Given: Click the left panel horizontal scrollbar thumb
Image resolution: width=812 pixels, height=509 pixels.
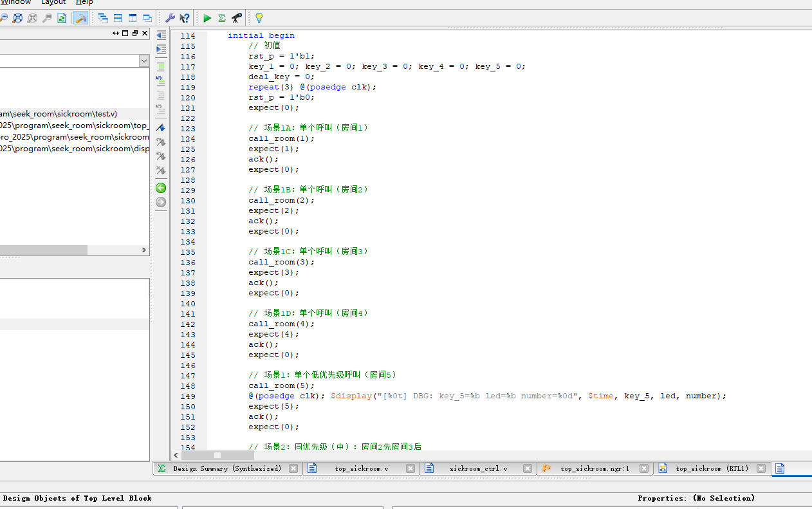Looking at the screenshot, I should coord(44,250).
